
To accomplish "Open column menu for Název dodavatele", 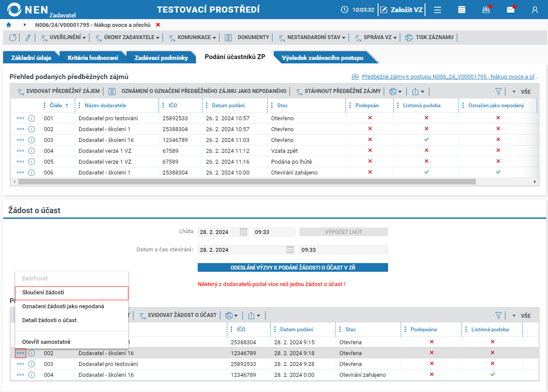I will (x=79, y=105).
